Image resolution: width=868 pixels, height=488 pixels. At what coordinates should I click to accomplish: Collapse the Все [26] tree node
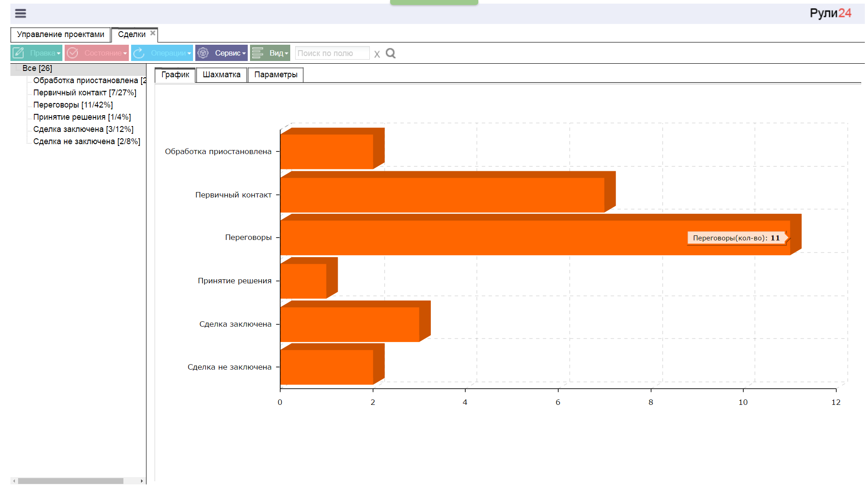point(18,68)
